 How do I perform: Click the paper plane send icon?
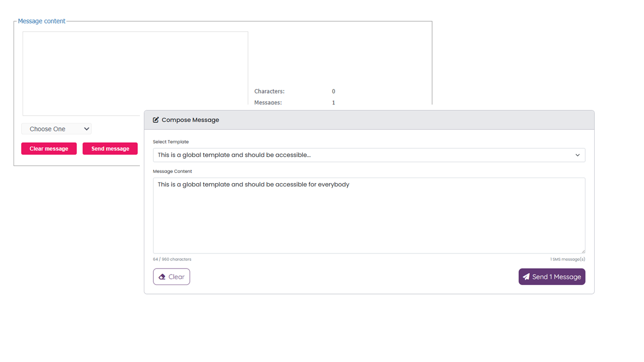(x=526, y=277)
